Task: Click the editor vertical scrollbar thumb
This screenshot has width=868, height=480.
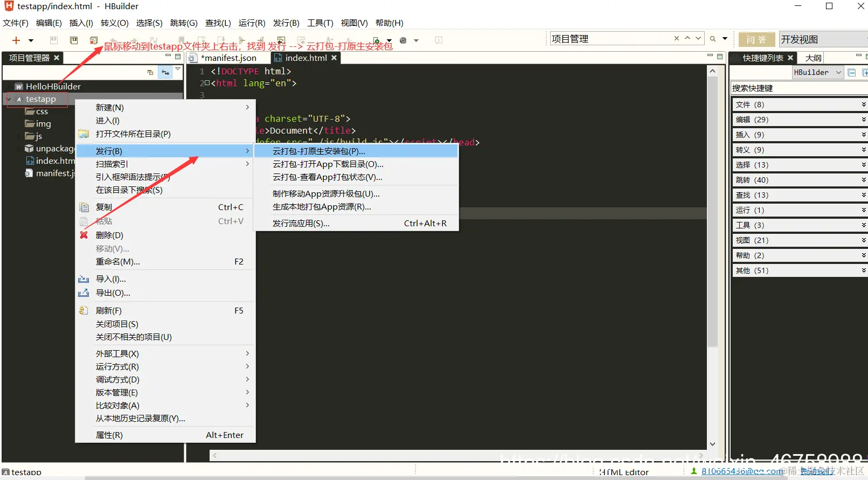Action: click(712, 211)
